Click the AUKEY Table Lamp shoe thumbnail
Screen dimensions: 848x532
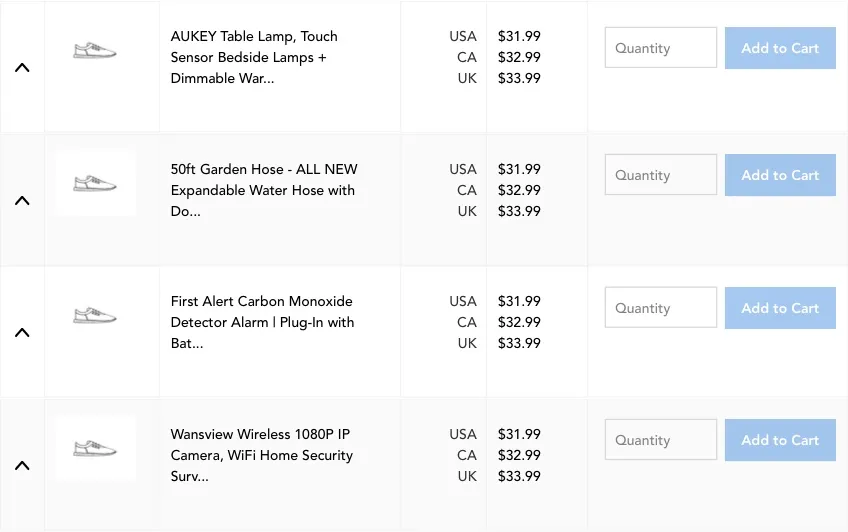click(x=95, y=50)
